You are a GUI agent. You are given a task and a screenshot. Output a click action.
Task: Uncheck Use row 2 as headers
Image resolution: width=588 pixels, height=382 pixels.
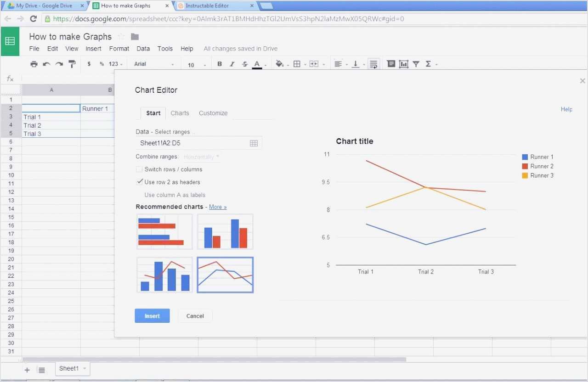[140, 182]
